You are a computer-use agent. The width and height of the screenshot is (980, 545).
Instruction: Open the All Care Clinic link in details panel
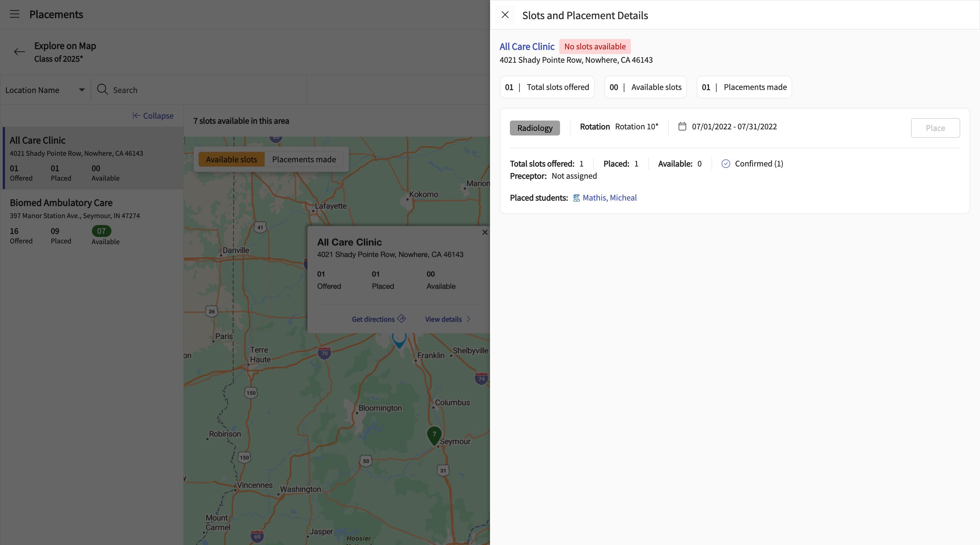[x=527, y=47]
